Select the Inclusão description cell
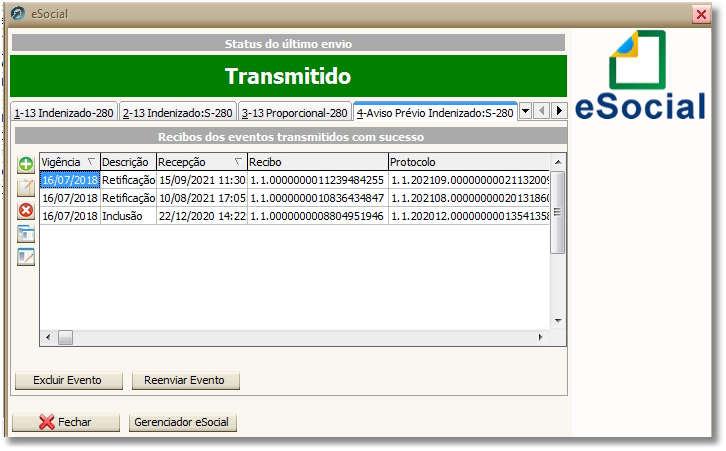Image resolution: width=726 pixels, height=451 pixels. [x=128, y=216]
